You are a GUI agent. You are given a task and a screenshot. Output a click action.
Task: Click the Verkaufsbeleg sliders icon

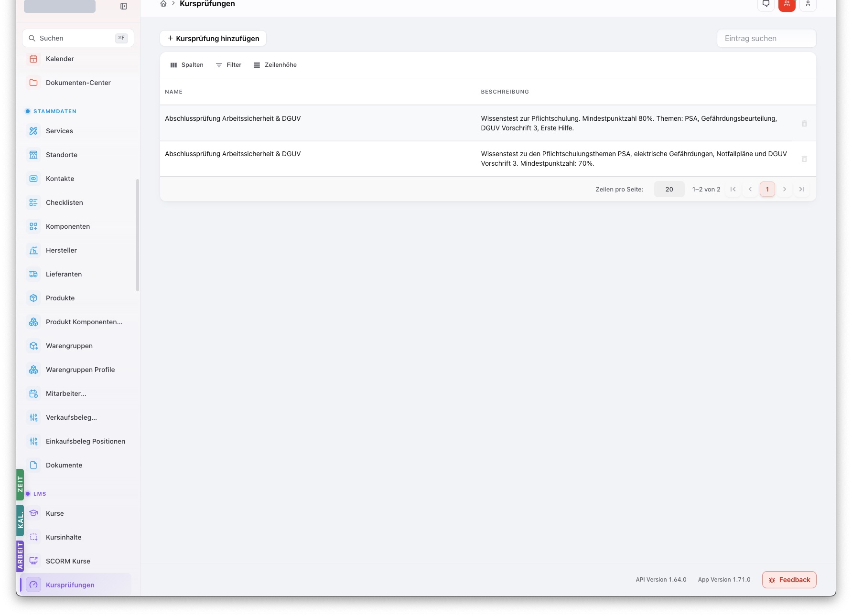(x=33, y=417)
